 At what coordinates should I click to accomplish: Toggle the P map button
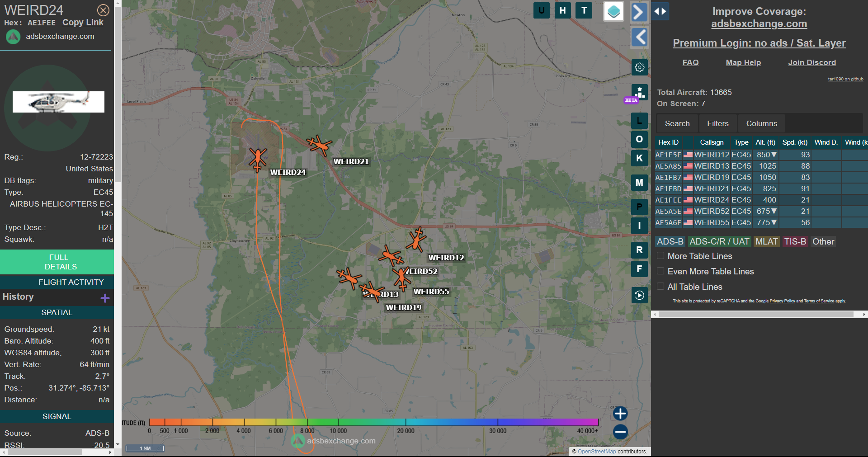pos(639,207)
